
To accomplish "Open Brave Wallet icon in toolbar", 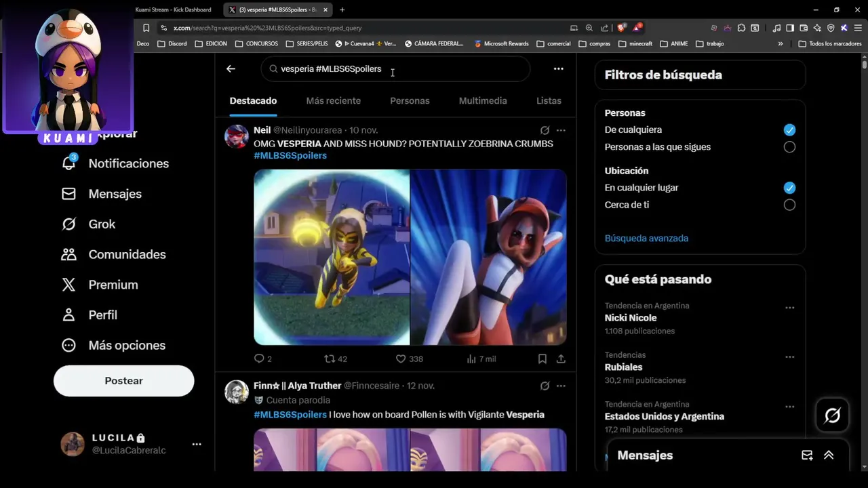I will point(804,28).
